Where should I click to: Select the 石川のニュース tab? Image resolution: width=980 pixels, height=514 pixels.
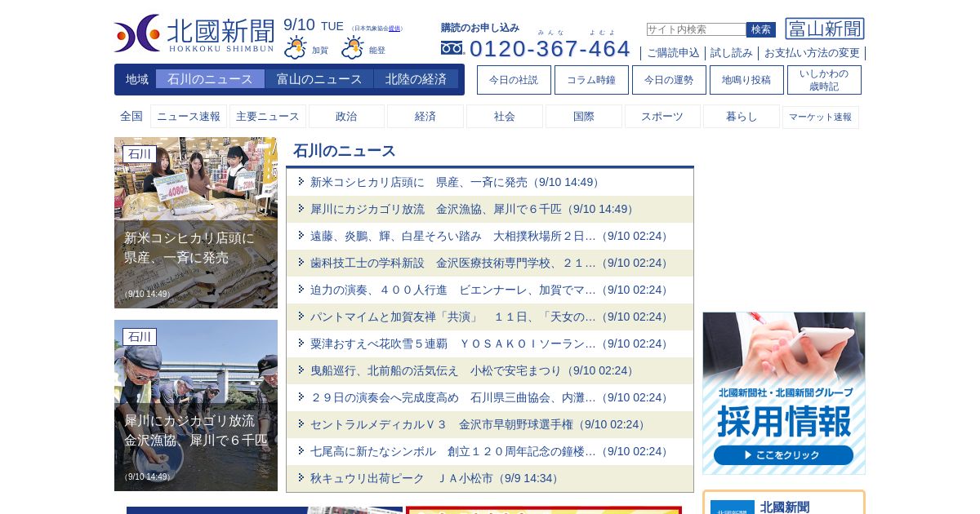(210, 79)
